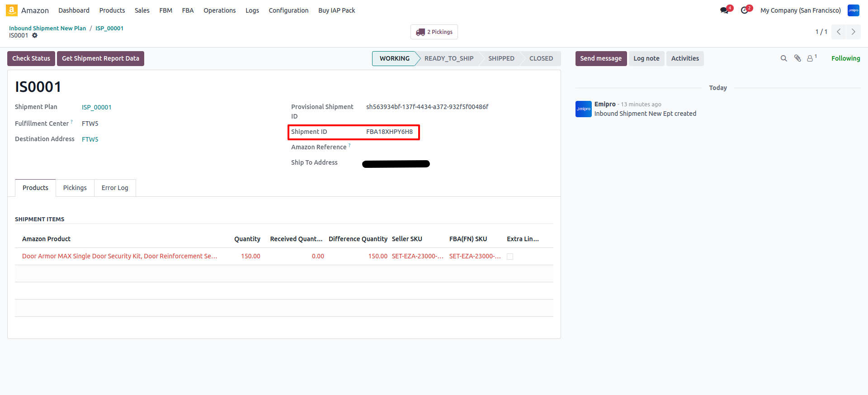Screen dimensions: 868x395
Task: Click the gear icon next to IS0001
Action: click(x=35, y=36)
